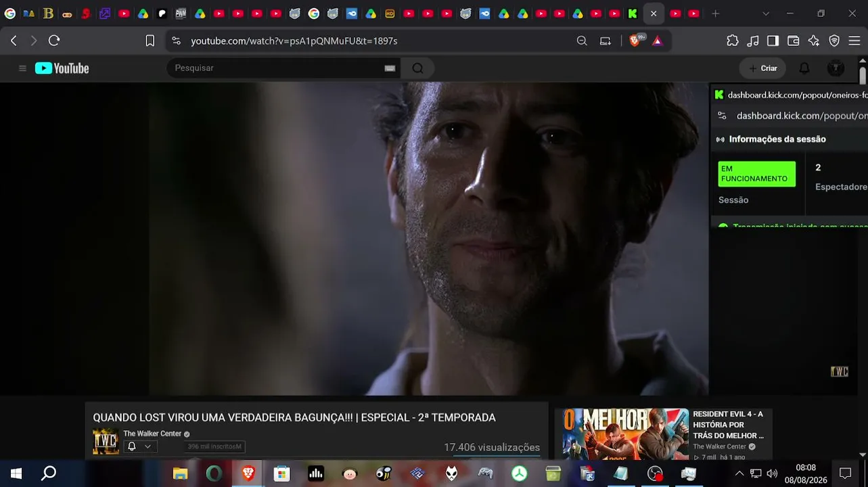Switch to the green Kick tab
This screenshot has width=868, height=487.
[633, 14]
